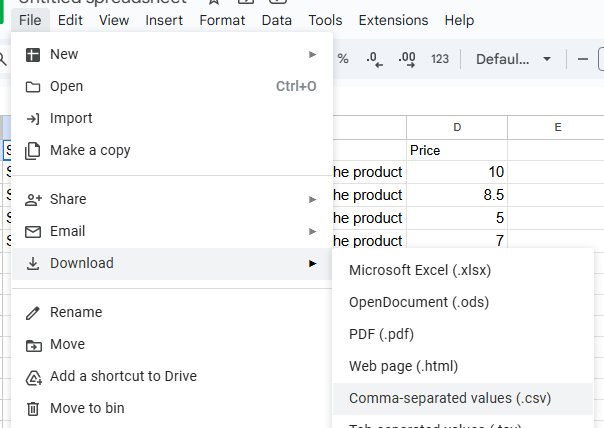Choose Move from the File menu
This screenshot has width=604, height=428.
point(172,344)
